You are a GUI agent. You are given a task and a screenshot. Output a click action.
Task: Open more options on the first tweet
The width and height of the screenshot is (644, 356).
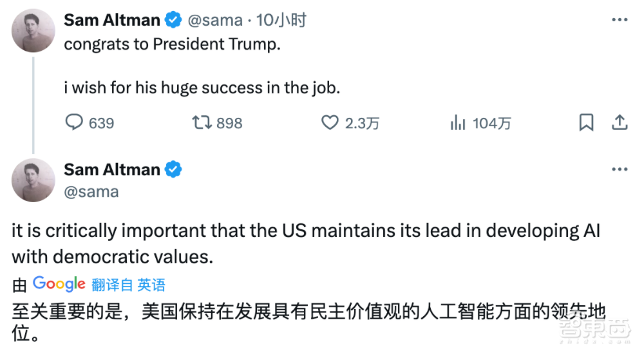(x=619, y=21)
